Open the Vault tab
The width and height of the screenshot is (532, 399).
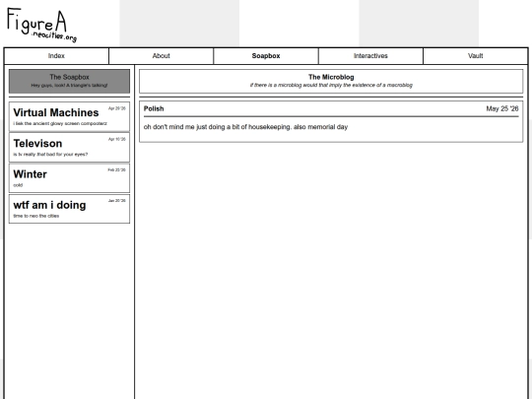coord(475,56)
